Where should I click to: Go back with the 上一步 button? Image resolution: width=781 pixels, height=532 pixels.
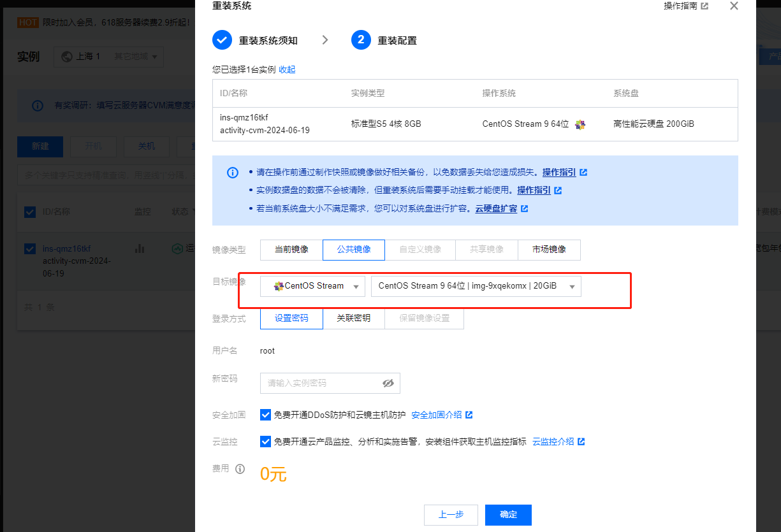point(451,515)
